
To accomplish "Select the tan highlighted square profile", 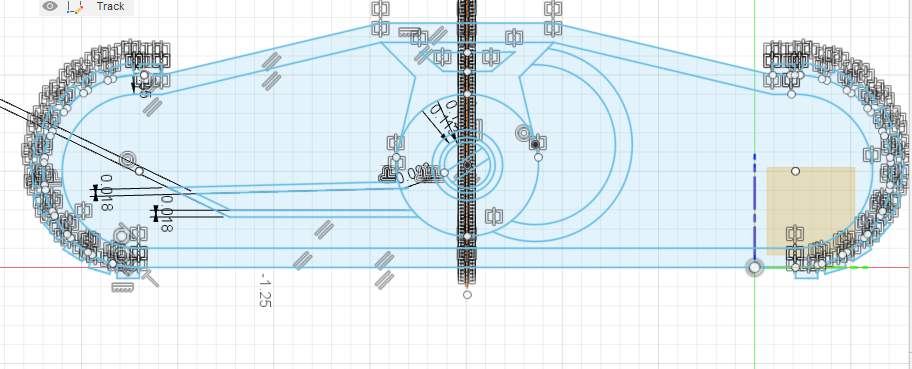I will (x=811, y=211).
